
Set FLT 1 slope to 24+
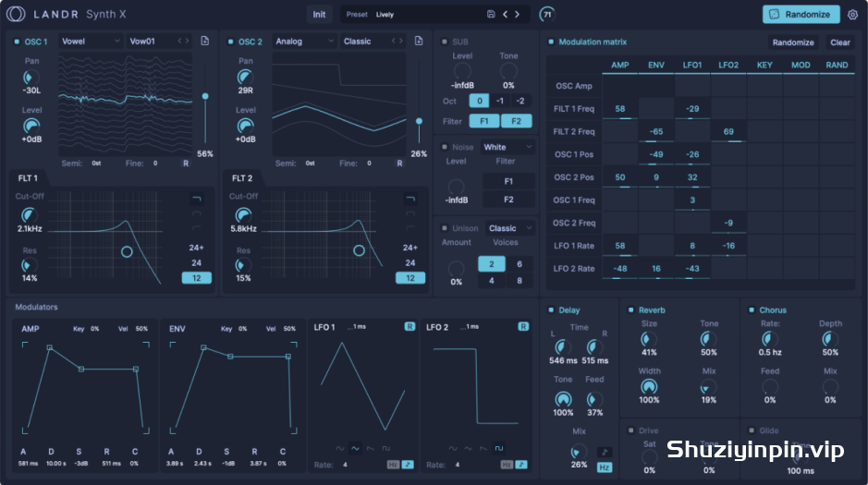click(x=197, y=248)
